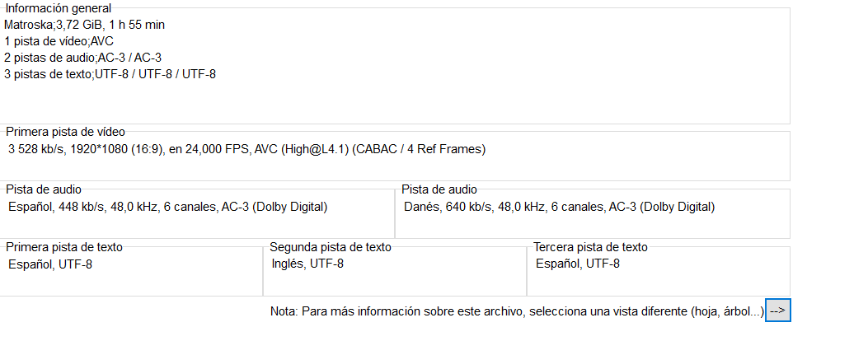The width and height of the screenshot is (868, 355).
Task: Select the Matroska 3,72 GiB summary line
Action: (84, 25)
